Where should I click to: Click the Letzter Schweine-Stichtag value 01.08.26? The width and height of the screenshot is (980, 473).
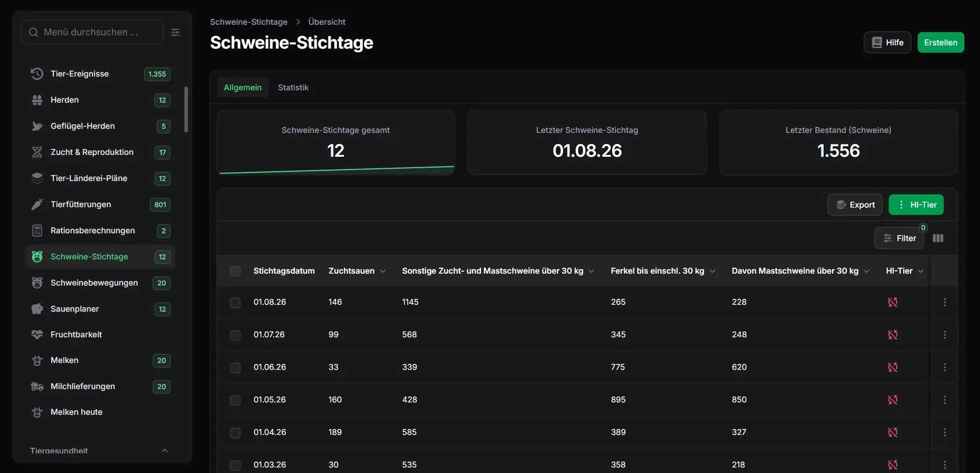[587, 151]
